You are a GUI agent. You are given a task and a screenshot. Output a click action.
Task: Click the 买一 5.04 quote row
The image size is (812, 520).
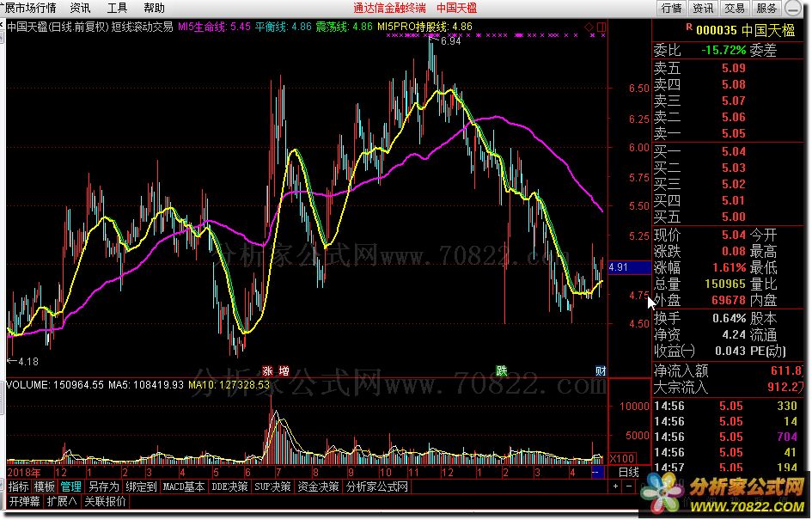point(728,152)
